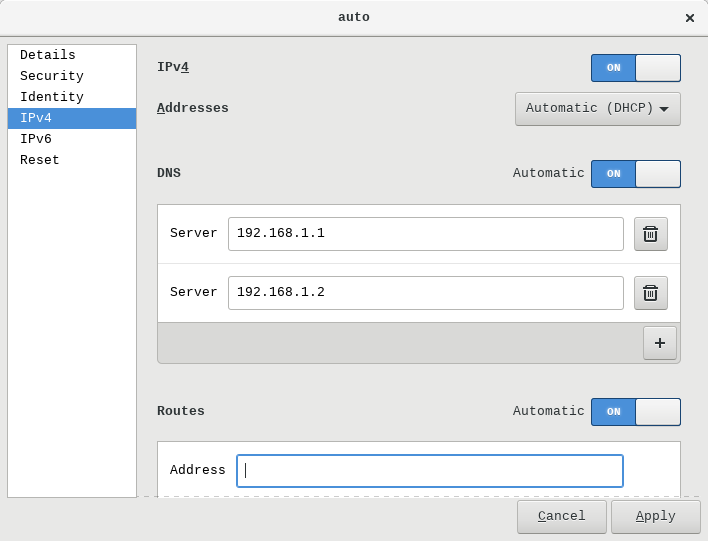Toggle the DNS Automatic switch
This screenshot has width=708, height=541.
point(636,174)
